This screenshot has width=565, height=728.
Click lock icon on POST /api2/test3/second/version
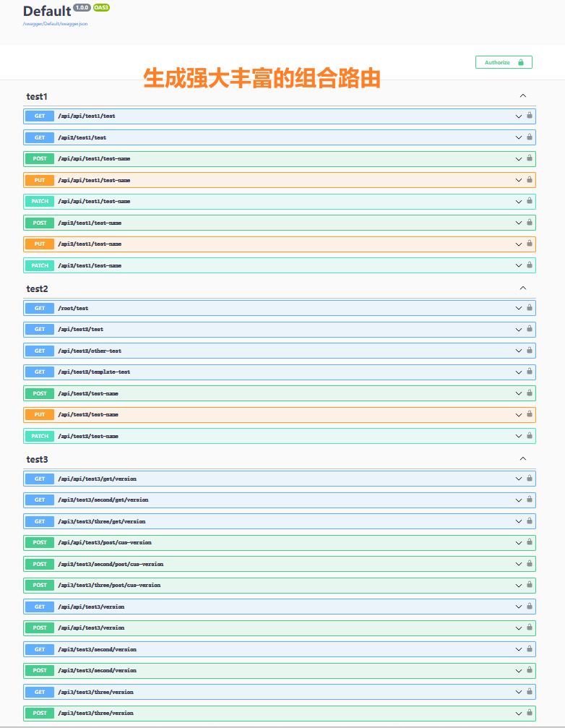(x=530, y=670)
